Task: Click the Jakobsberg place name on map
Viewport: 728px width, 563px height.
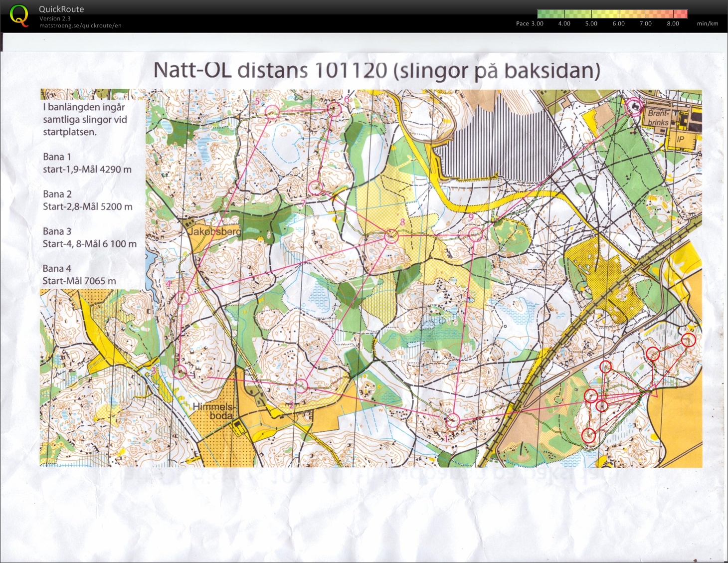Action: [214, 231]
